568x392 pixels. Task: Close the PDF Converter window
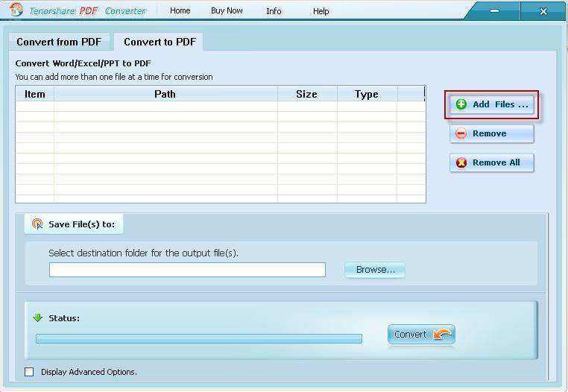coord(543,11)
